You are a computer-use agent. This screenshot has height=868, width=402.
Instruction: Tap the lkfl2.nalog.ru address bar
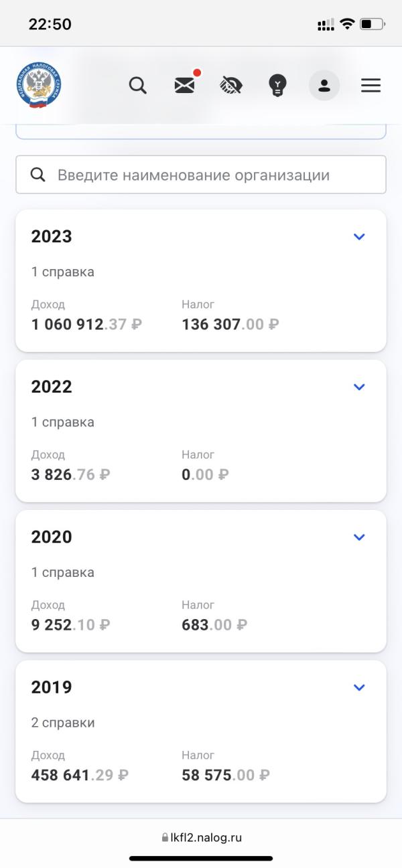click(201, 837)
